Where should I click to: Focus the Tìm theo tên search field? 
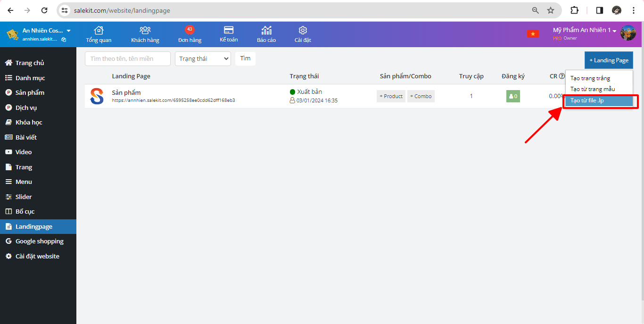[x=128, y=59]
